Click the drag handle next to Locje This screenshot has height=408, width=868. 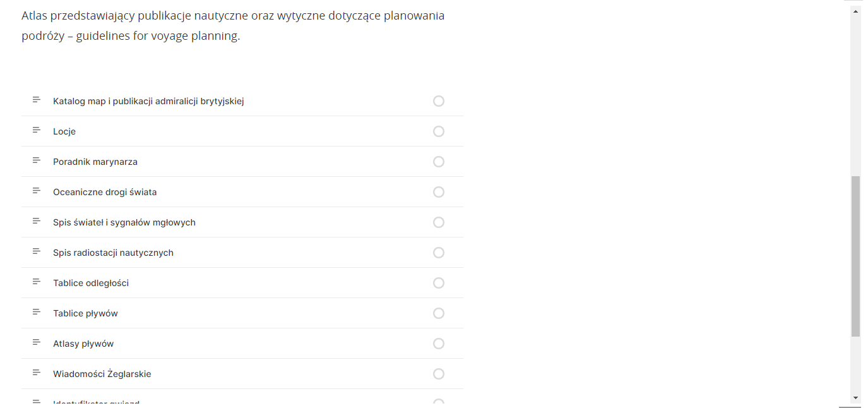(36, 130)
